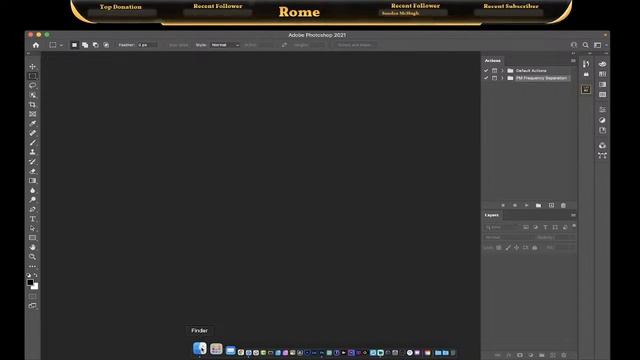Open the Search magnifier in options bar

click(x=586, y=45)
